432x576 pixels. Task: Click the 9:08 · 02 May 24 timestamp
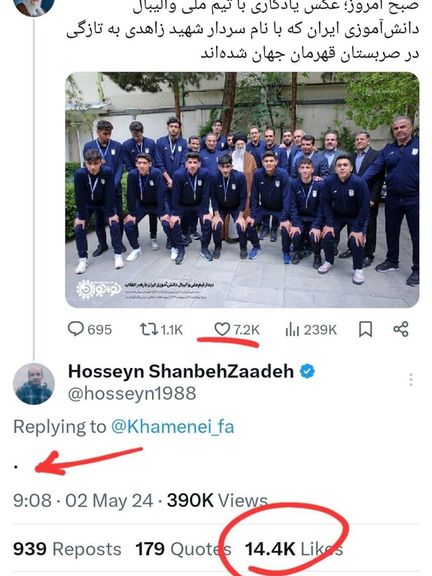(x=83, y=500)
